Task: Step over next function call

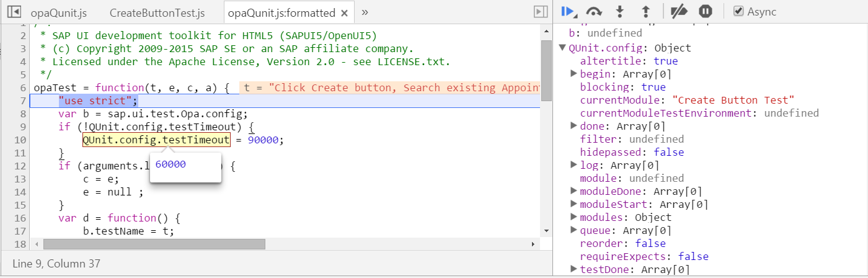Action: point(595,11)
